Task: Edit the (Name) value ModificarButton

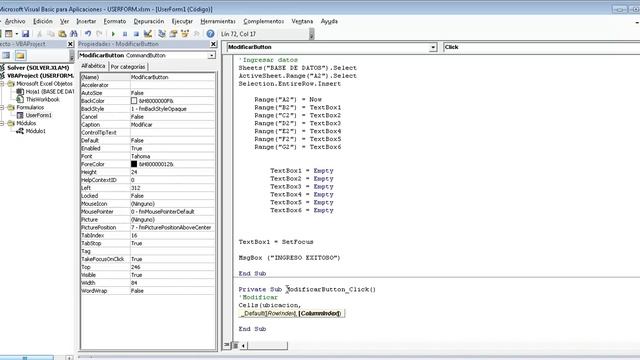Action: pos(172,77)
